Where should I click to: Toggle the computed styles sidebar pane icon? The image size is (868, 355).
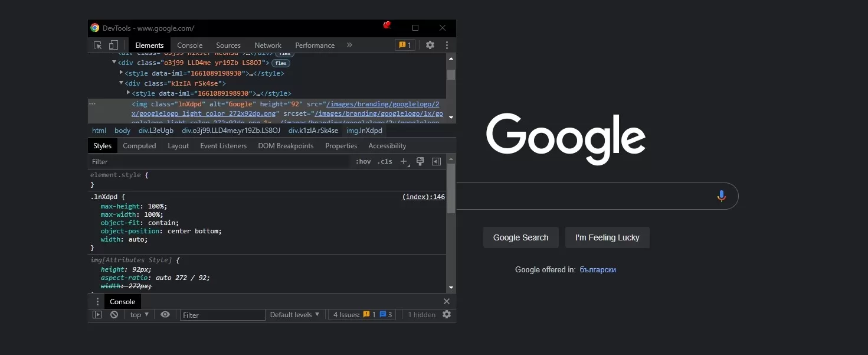coord(437,161)
